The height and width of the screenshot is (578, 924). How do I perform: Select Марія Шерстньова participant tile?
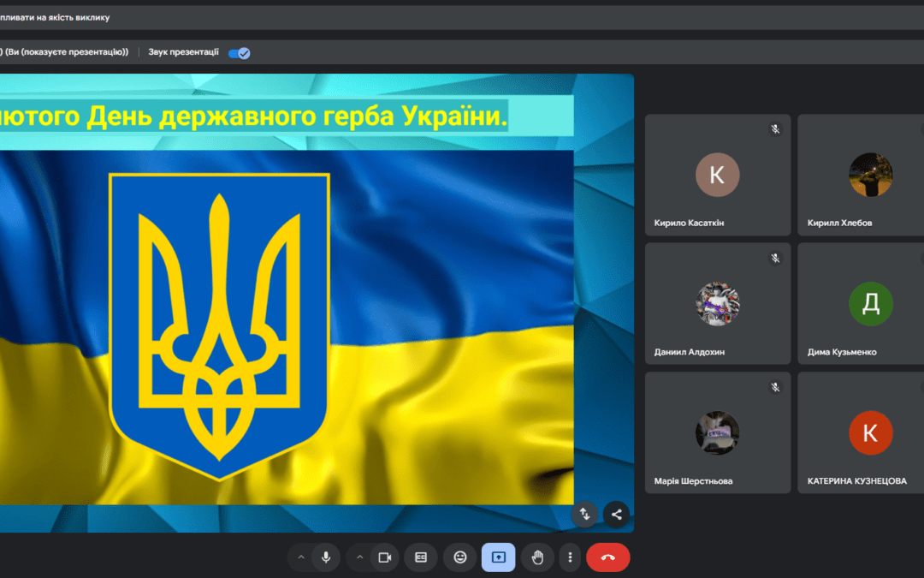click(x=718, y=433)
